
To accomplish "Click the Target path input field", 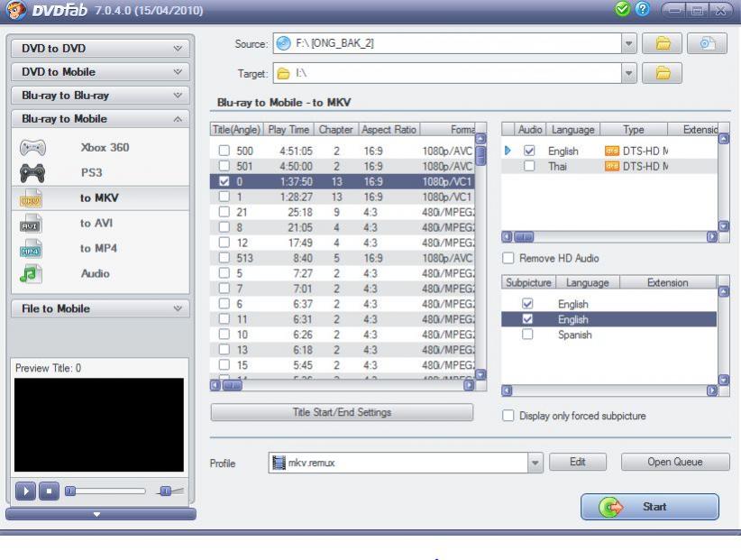I will [447, 73].
